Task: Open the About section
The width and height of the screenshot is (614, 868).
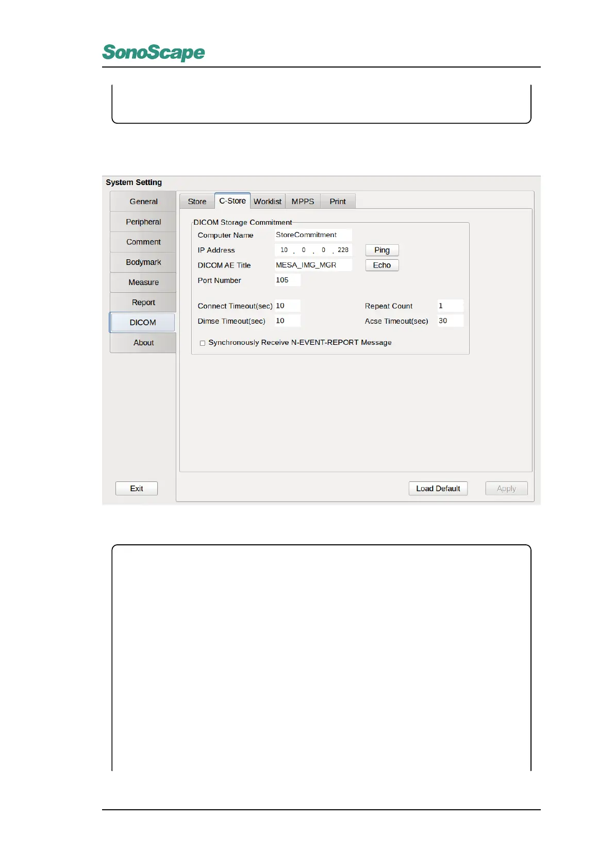Action: (x=143, y=342)
